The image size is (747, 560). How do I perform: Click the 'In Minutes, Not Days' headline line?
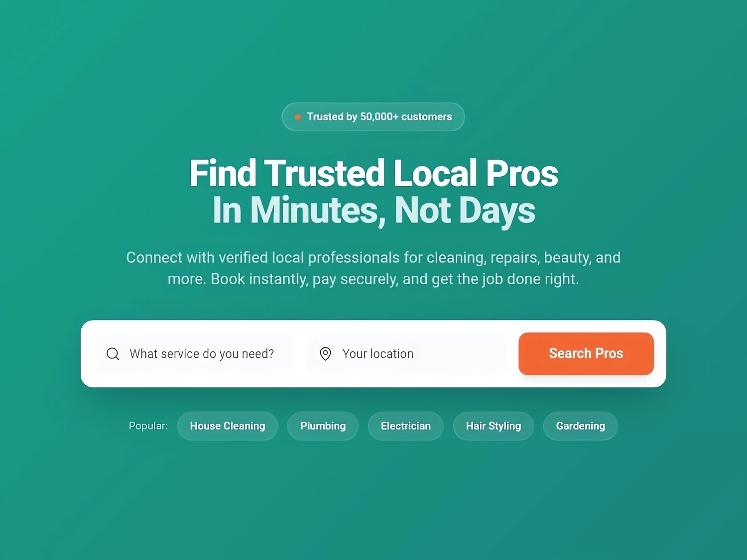click(x=373, y=211)
